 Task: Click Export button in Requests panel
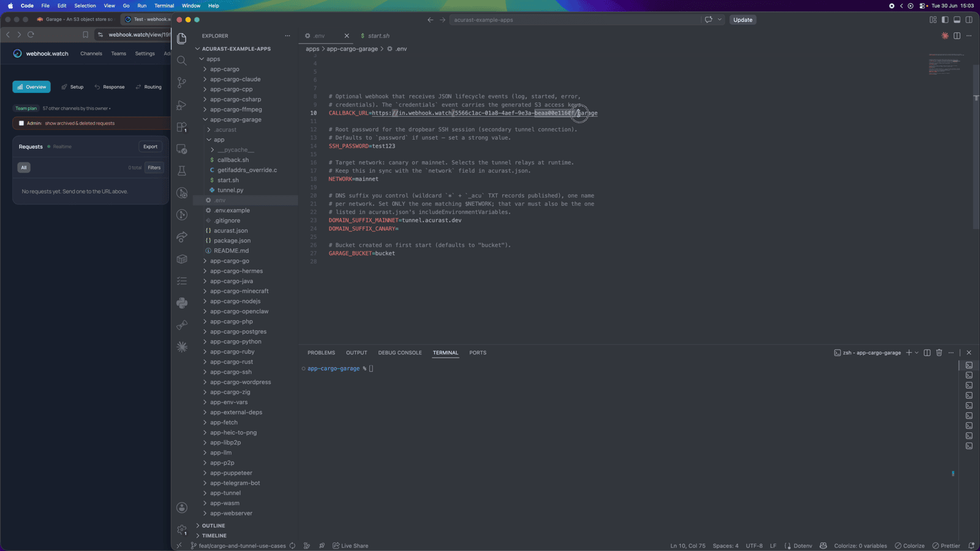150,146
